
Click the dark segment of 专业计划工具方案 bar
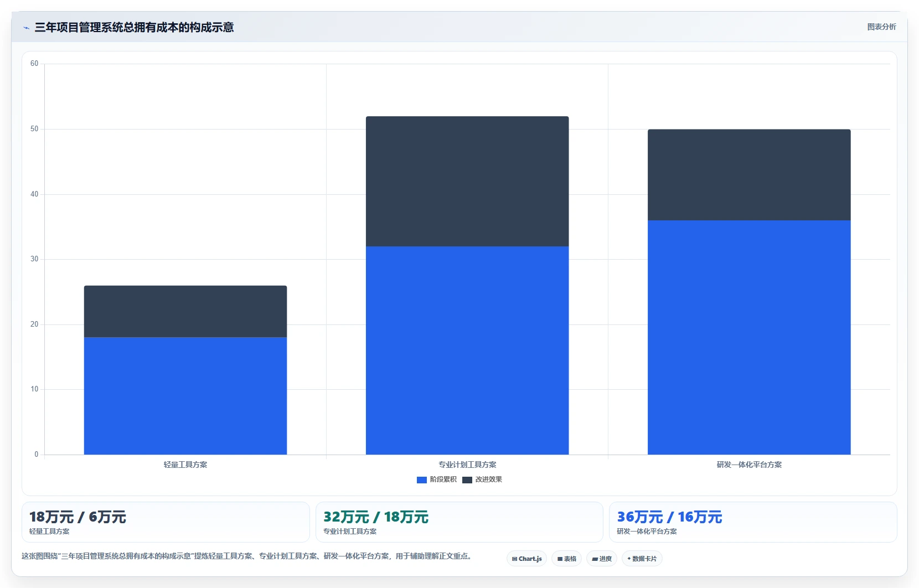click(467, 181)
